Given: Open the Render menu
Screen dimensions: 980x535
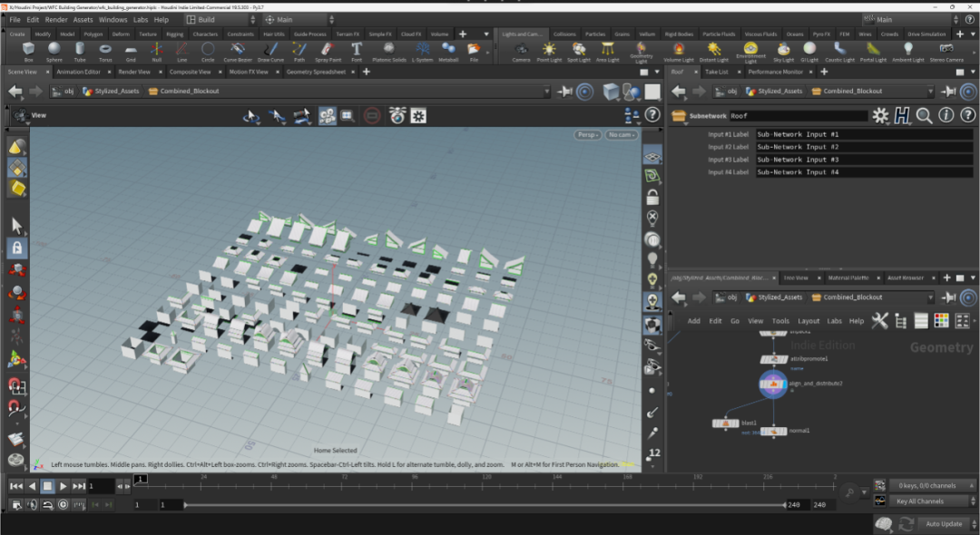Looking at the screenshot, I should [x=56, y=19].
